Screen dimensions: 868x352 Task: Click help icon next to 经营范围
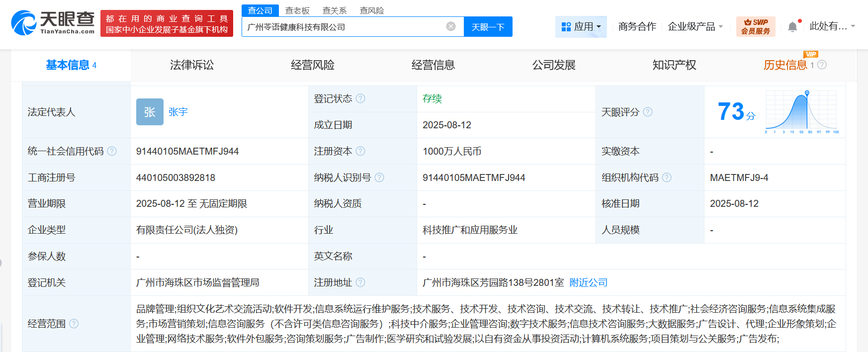click(74, 324)
